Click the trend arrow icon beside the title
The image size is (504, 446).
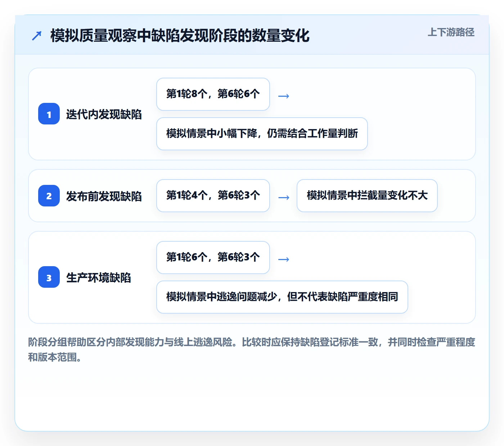[37, 36]
